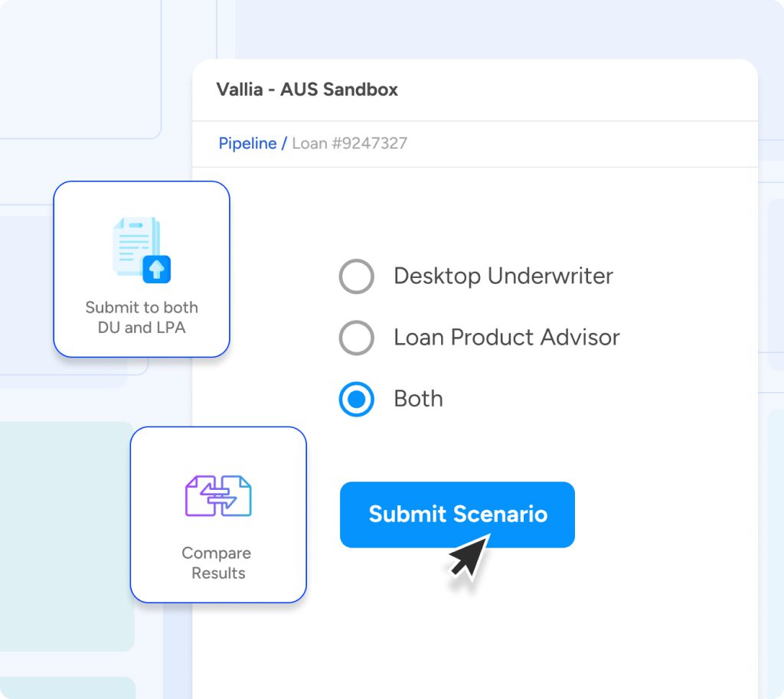784x699 pixels.
Task: Click the document upload icon
Action: point(142,250)
